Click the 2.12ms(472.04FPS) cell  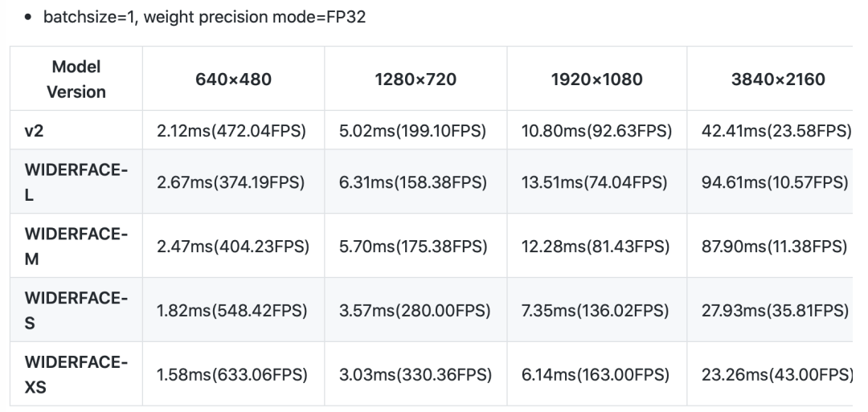point(233,130)
